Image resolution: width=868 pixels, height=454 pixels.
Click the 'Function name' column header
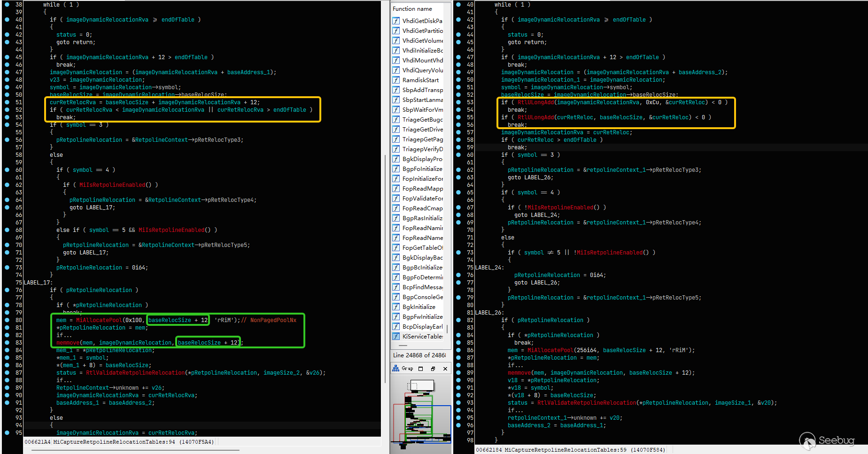click(x=412, y=8)
